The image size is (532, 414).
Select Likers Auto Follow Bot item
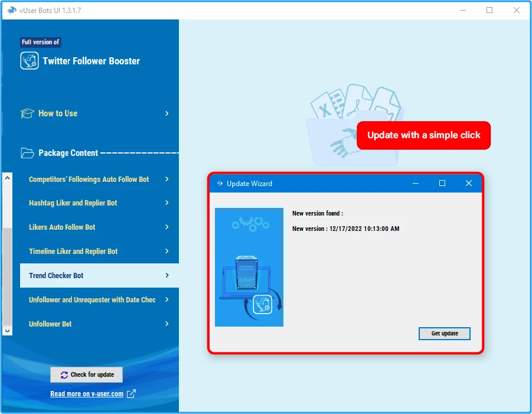point(99,227)
